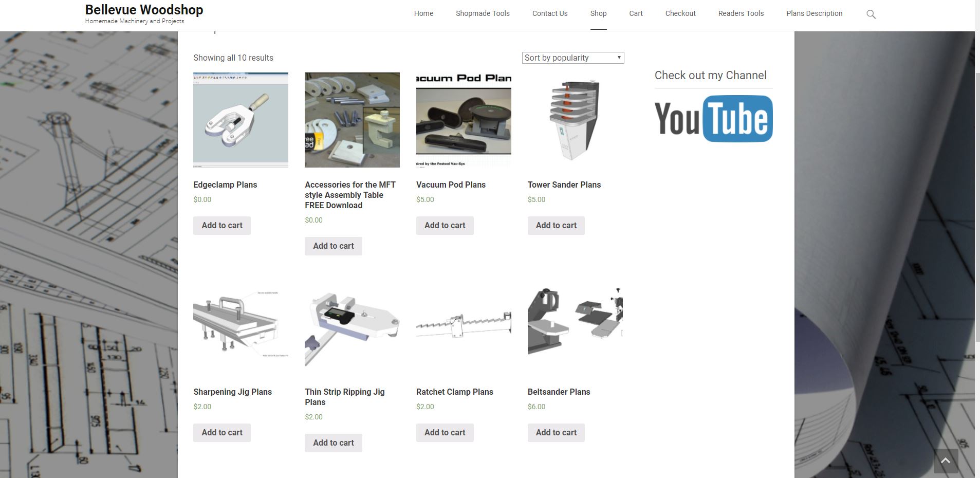Click the $5.00 price under Vacuum Pod Plans
Screen dimensions: 980x478
coord(425,199)
